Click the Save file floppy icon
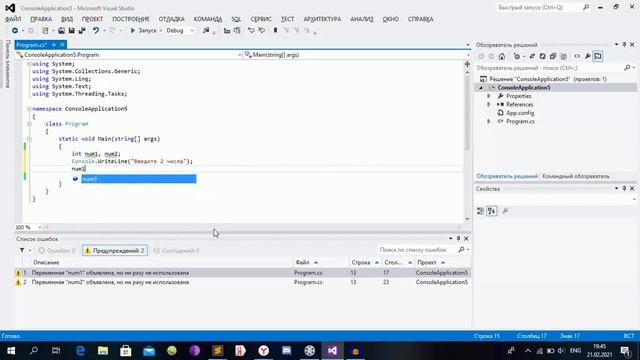 [71, 31]
